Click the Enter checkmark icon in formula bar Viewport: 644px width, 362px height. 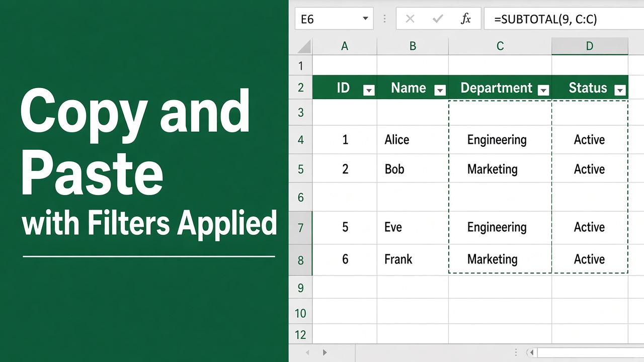point(438,19)
